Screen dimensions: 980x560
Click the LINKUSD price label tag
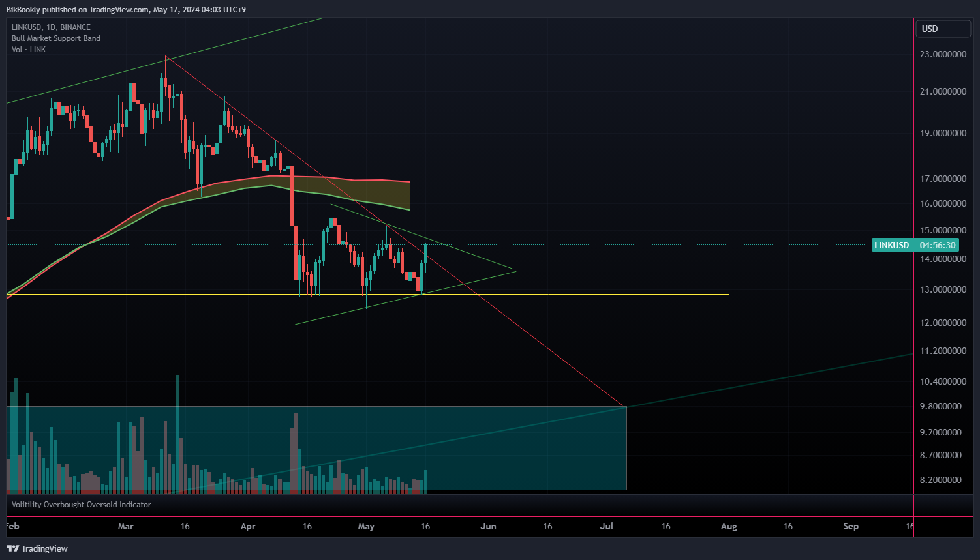click(891, 245)
